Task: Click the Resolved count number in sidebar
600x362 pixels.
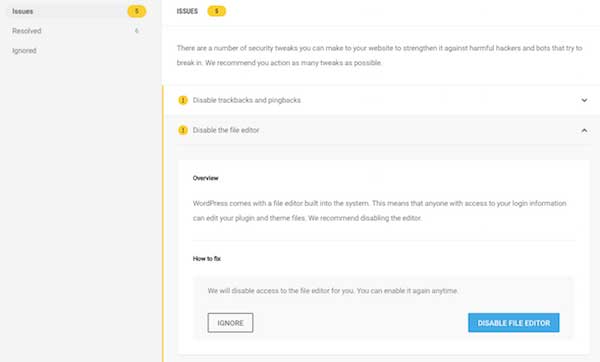Action: point(137,31)
